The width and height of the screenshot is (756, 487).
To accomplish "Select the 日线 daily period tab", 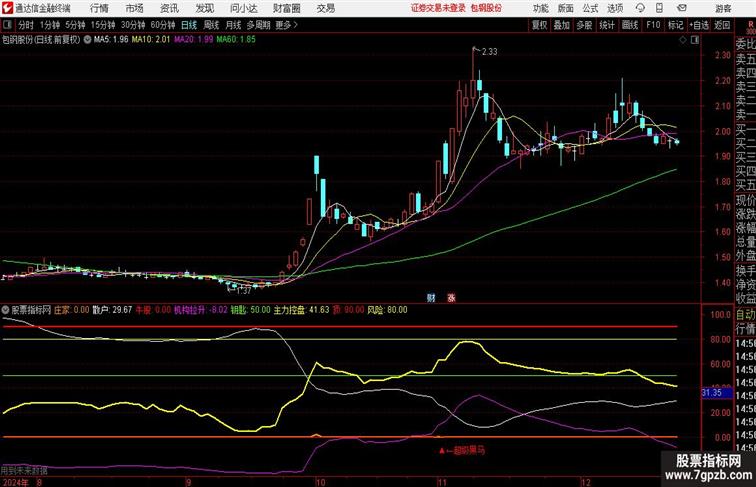I will coord(189,25).
